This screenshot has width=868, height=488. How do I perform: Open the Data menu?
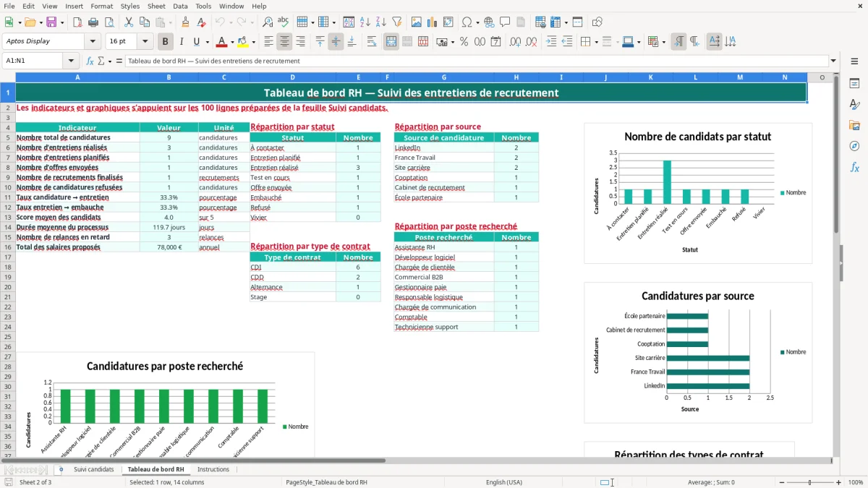pyautogui.click(x=180, y=6)
